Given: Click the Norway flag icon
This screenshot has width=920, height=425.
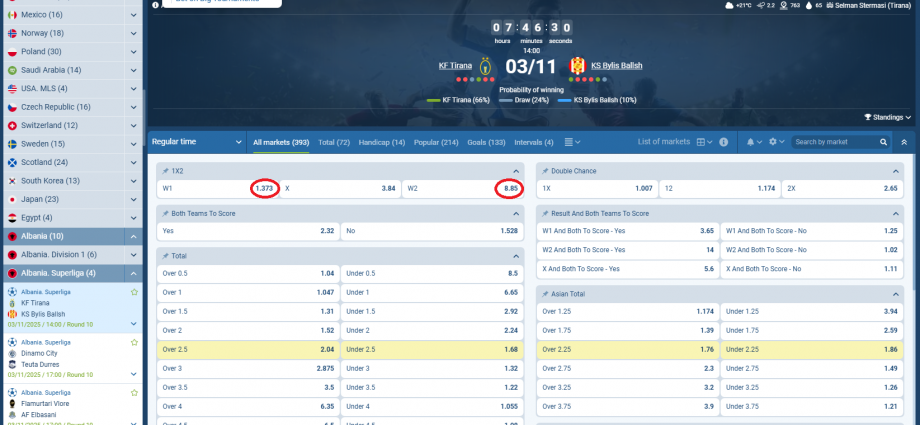Looking at the screenshot, I should point(12,33).
